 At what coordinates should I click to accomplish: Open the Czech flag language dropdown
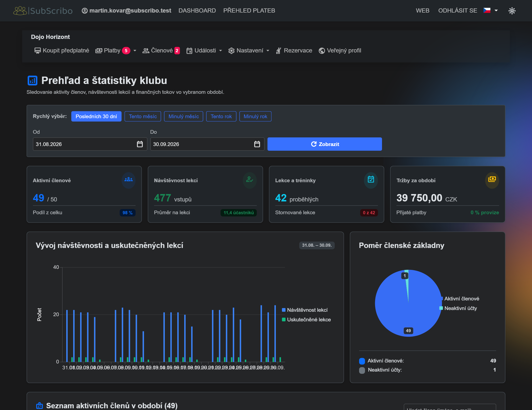[x=491, y=11]
